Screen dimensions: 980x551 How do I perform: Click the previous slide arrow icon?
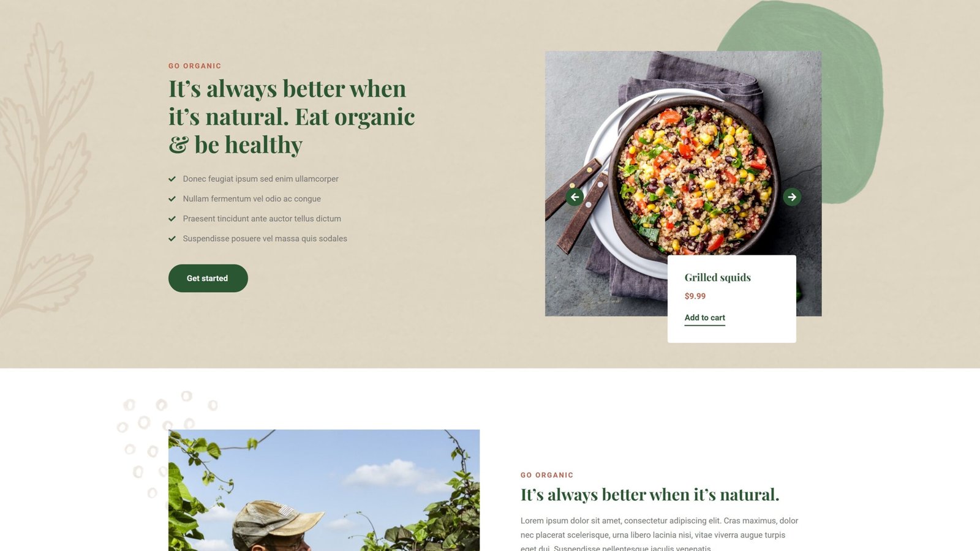pos(575,197)
